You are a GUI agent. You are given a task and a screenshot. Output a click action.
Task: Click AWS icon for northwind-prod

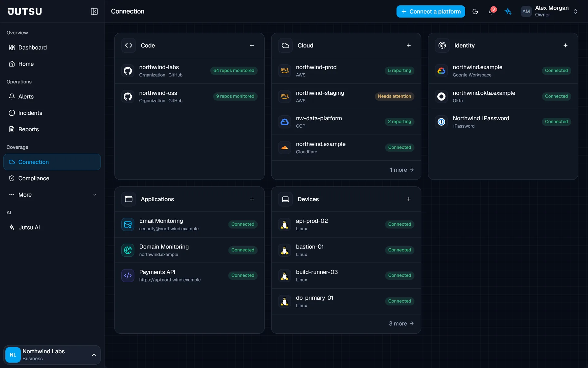[x=285, y=71]
